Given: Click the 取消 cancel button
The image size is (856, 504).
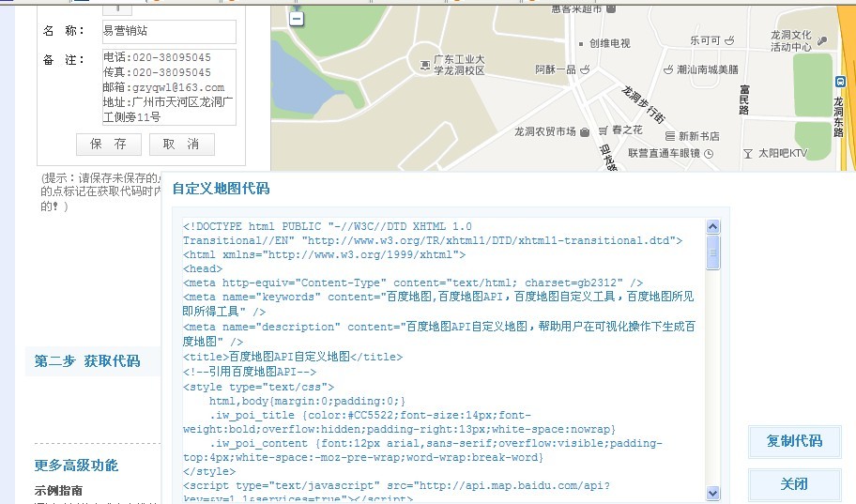Looking at the screenshot, I should click(182, 145).
